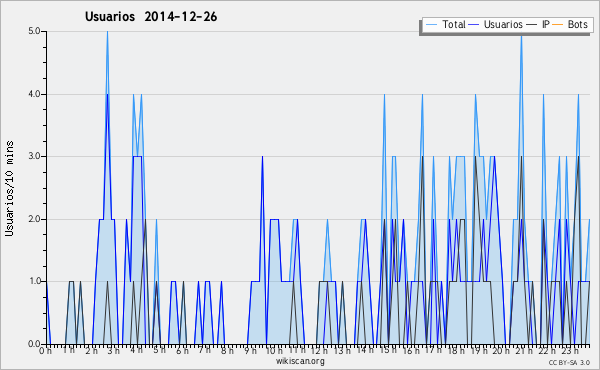Click the '6 h' x-axis label
Image resolution: width=600 pixels, height=370 pixels.
tap(182, 351)
